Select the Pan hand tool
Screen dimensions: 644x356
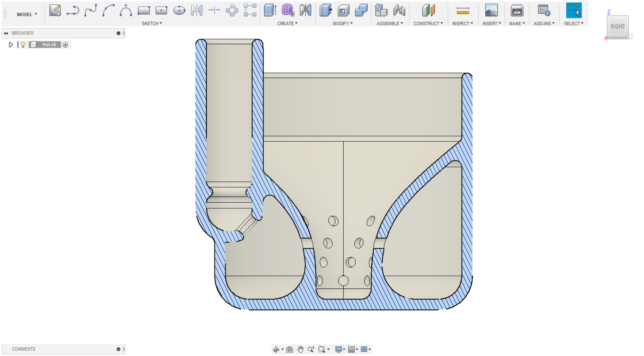click(300, 349)
